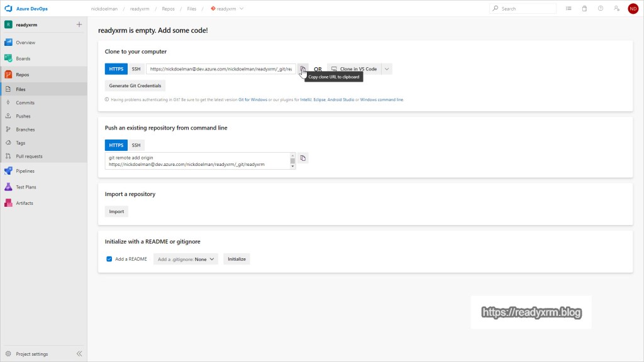Collapse the sidebar with double-chevron icon
The image size is (644, 362).
click(x=79, y=354)
